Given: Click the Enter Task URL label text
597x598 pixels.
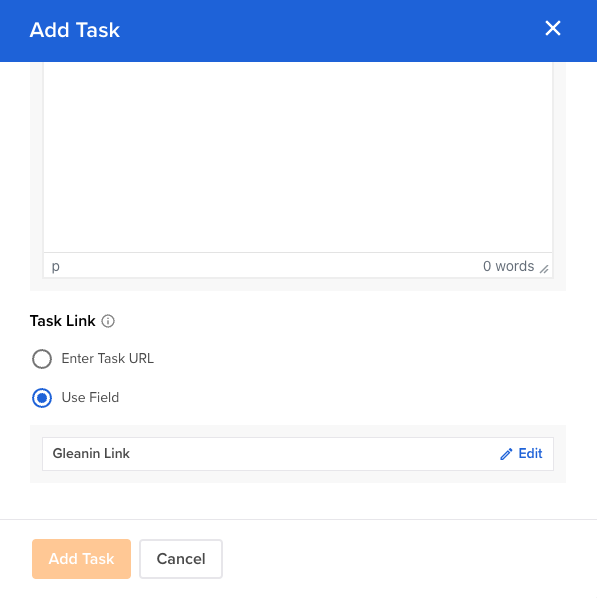Looking at the screenshot, I should [x=108, y=358].
